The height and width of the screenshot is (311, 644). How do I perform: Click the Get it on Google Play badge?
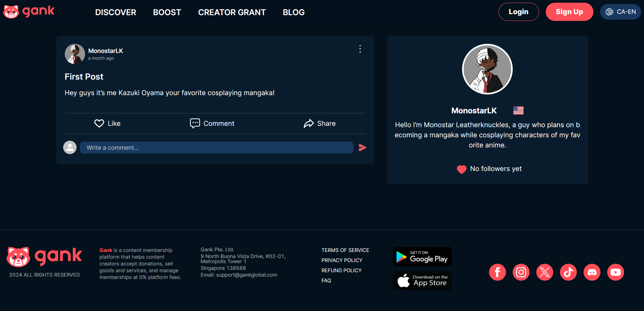point(422,257)
